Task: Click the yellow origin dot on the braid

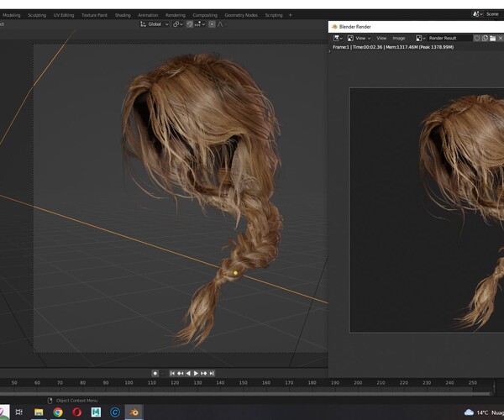Action: 235,273
